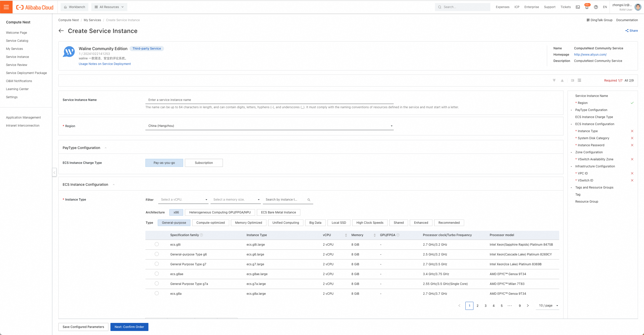The width and height of the screenshot is (644, 335).
Task: Click the GPU/FPGA help icon
Action: click(x=398, y=235)
